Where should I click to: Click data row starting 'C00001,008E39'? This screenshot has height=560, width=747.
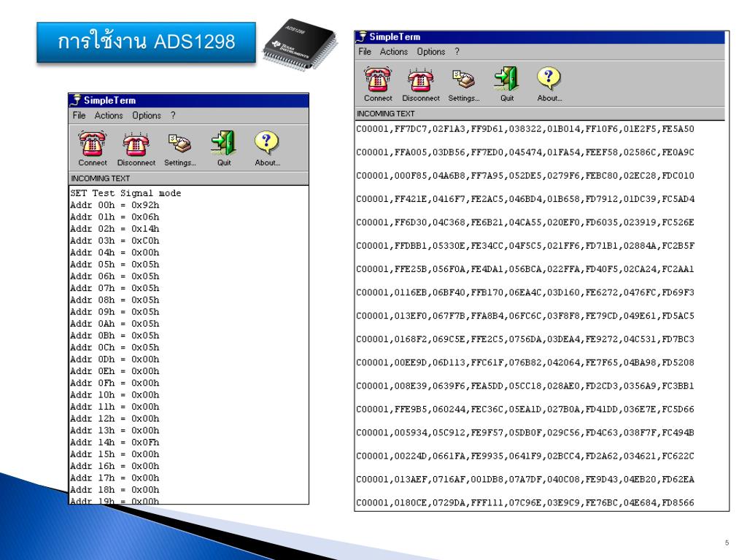525,386
